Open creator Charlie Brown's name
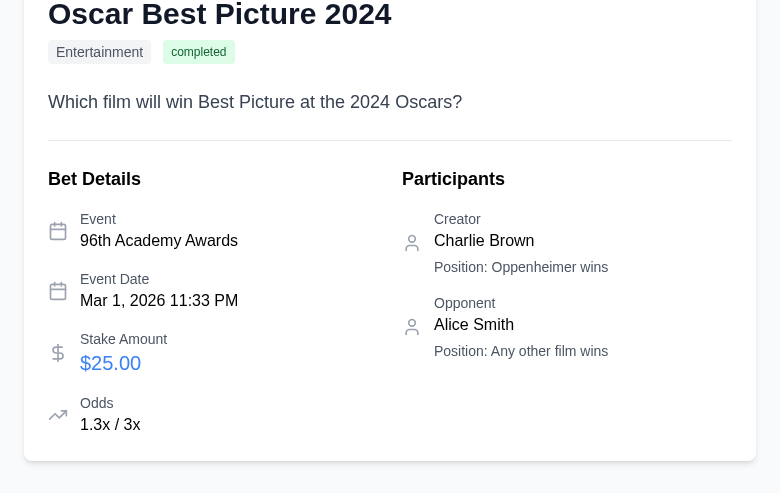This screenshot has width=780, height=493. click(484, 241)
